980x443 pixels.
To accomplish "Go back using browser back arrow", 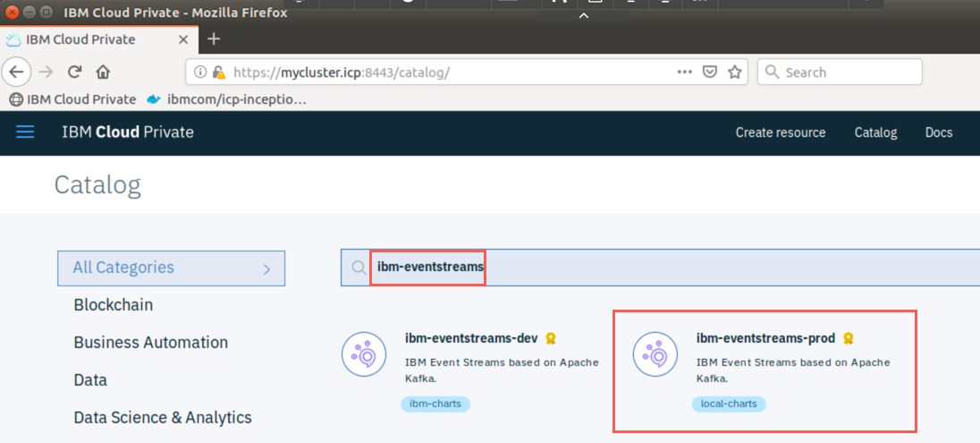I will click(16, 72).
